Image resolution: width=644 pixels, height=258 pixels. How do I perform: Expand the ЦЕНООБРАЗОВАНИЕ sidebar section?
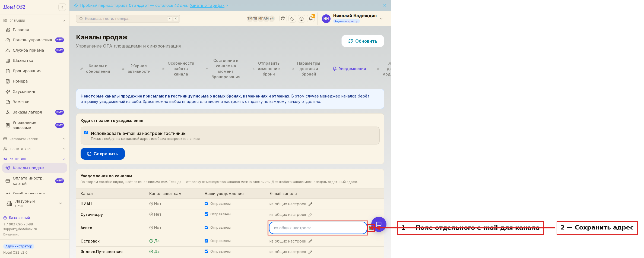coord(34,139)
